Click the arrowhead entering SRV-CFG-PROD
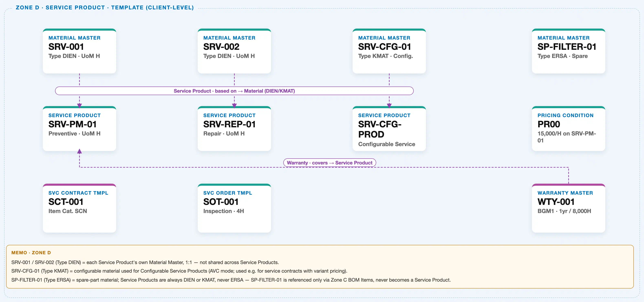 click(x=389, y=106)
